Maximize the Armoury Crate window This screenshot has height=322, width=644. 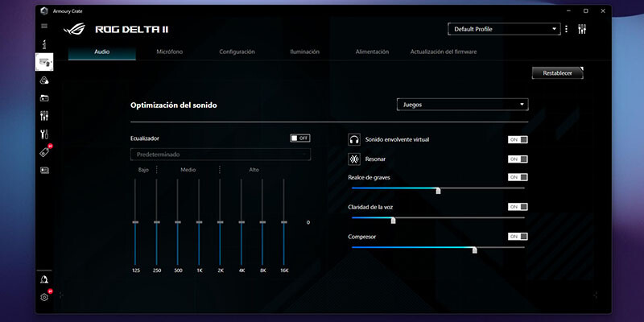(x=586, y=11)
